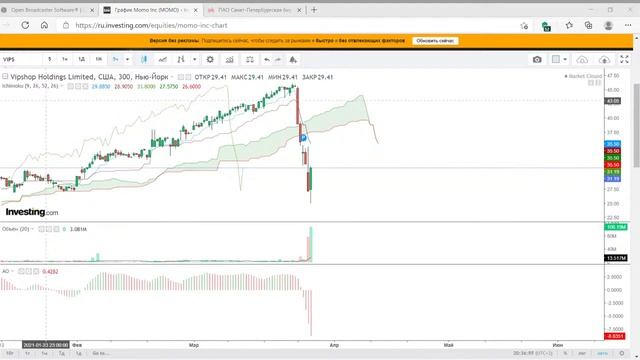Enter fullscreen chart mode icon

624,60
